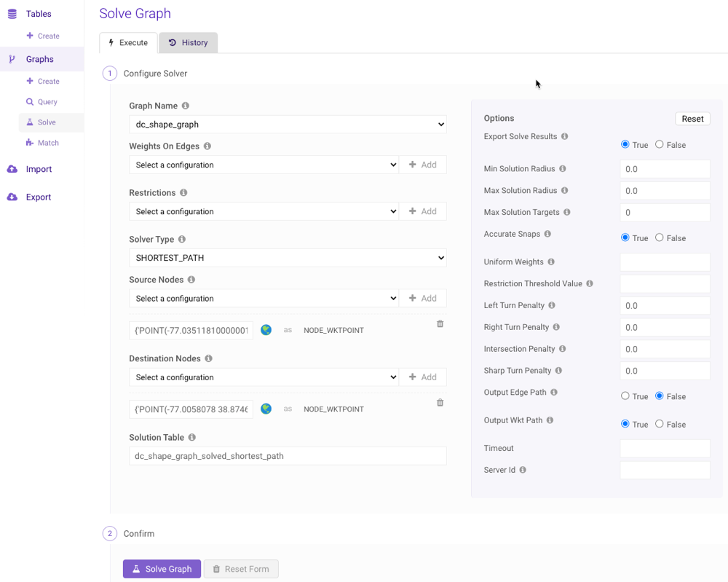Set Export Solve Results to False
This screenshot has height=582, width=728.
pyautogui.click(x=660, y=144)
